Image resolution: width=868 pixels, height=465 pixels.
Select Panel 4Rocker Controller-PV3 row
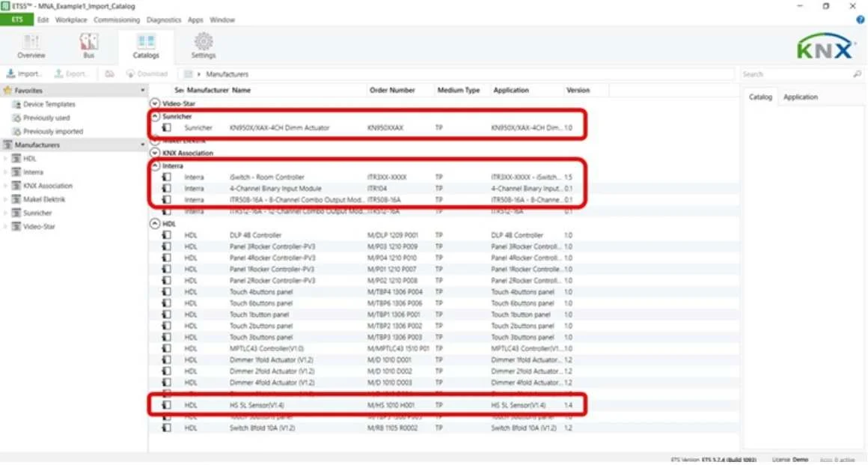coord(444,258)
